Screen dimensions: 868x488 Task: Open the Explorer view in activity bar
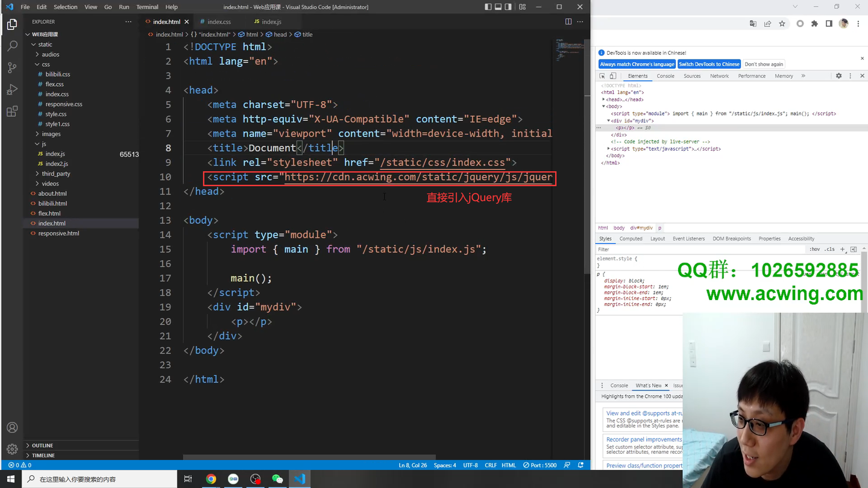coord(12,25)
